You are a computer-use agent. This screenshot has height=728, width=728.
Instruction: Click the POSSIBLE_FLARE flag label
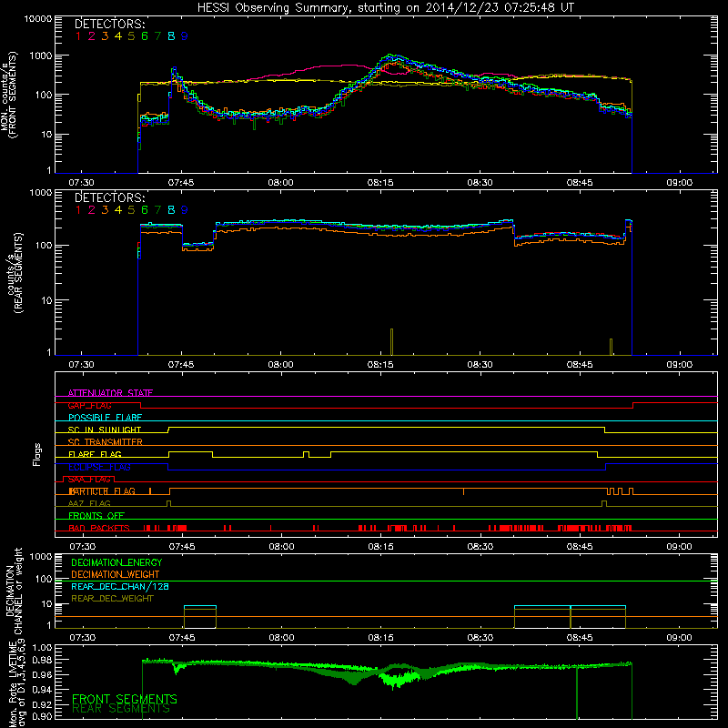pos(105,418)
